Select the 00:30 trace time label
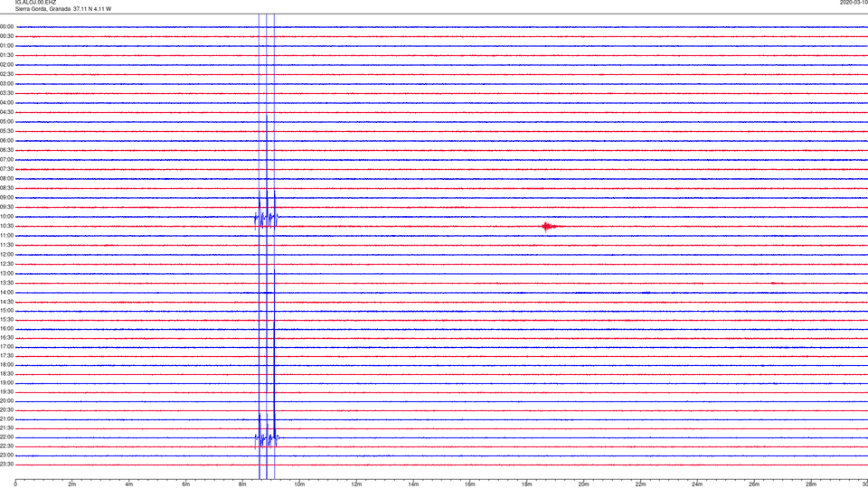This screenshot has height=488, width=868. click(6, 36)
